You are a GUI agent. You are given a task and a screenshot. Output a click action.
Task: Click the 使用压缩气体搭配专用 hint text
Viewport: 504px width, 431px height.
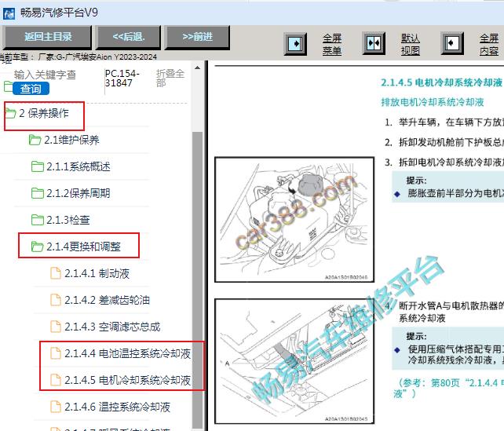pyautogui.click(x=455, y=355)
